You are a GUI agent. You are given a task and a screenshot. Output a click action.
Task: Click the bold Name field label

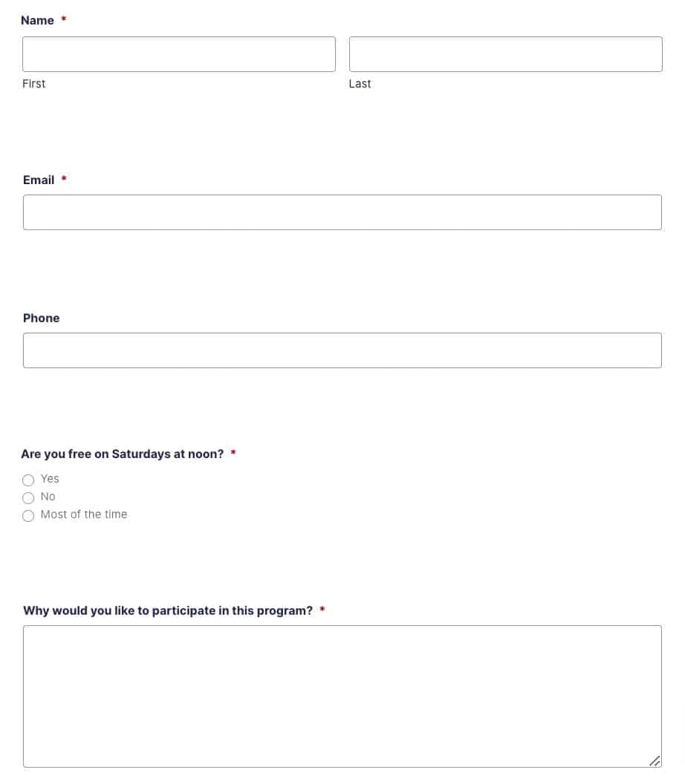pos(38,21)
